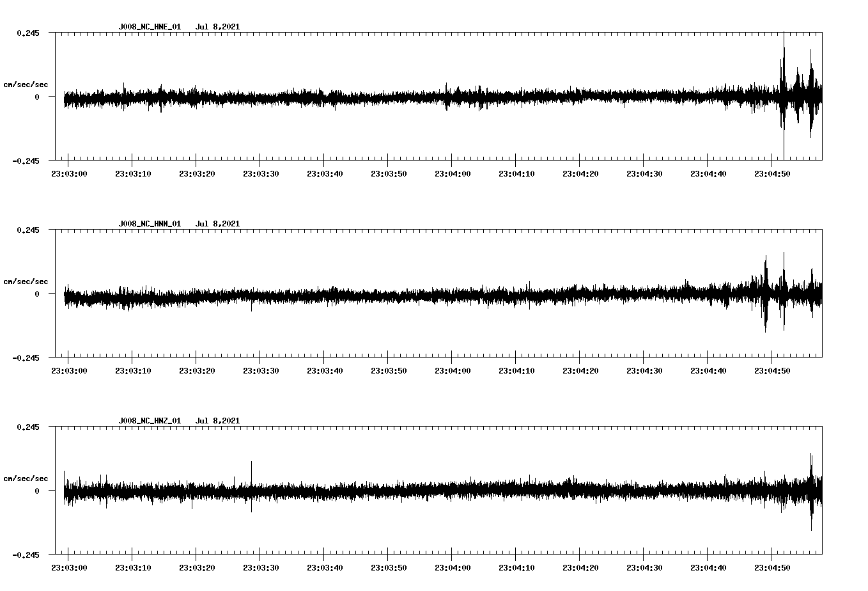Click the cm/sec/sec unit label on top plot
Screen dimensions: 868x591
click(x=26, y=83)
